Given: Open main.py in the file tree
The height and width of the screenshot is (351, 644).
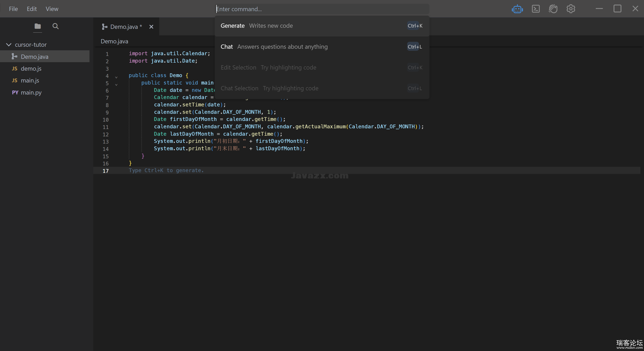Looking at the screenshot, I should click(x=45, y=92).
